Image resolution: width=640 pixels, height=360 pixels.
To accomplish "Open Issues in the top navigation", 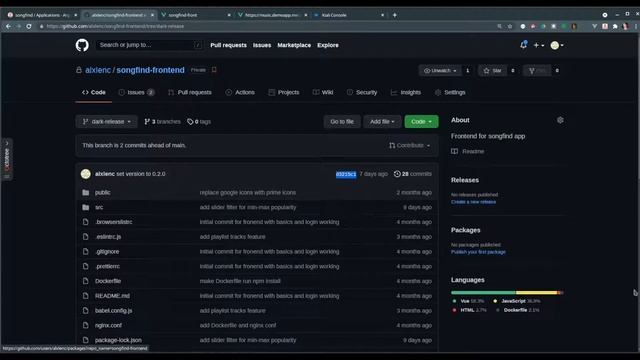I will point(262,45).
